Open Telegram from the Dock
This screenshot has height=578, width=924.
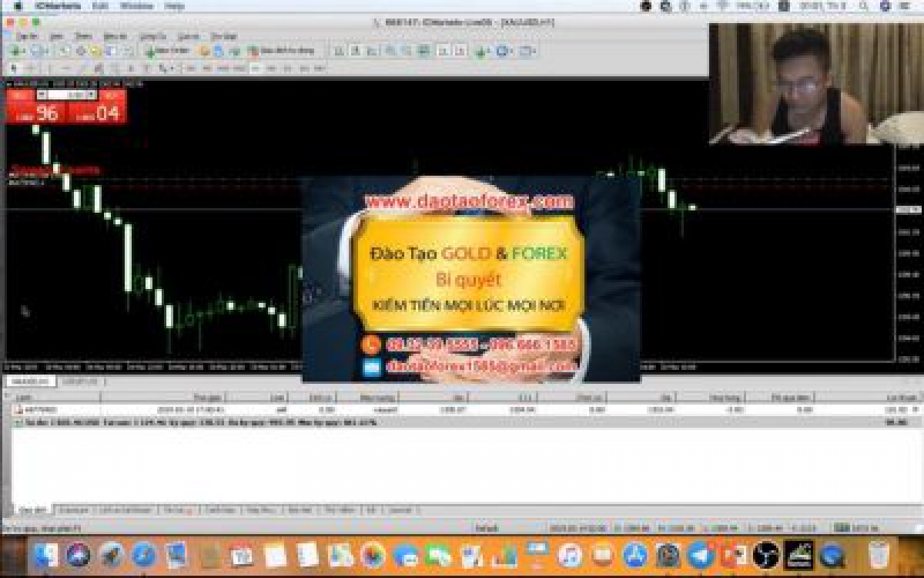point(699,554)
